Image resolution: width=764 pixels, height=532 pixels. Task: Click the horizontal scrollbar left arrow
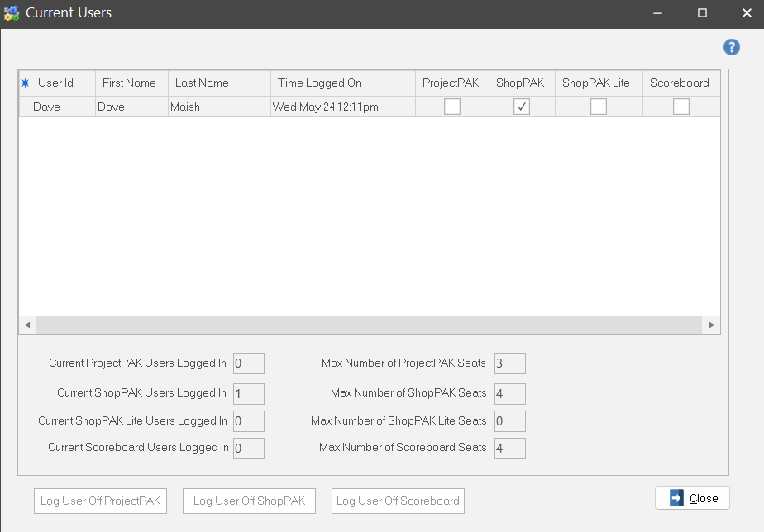click(x=26, y=325)
